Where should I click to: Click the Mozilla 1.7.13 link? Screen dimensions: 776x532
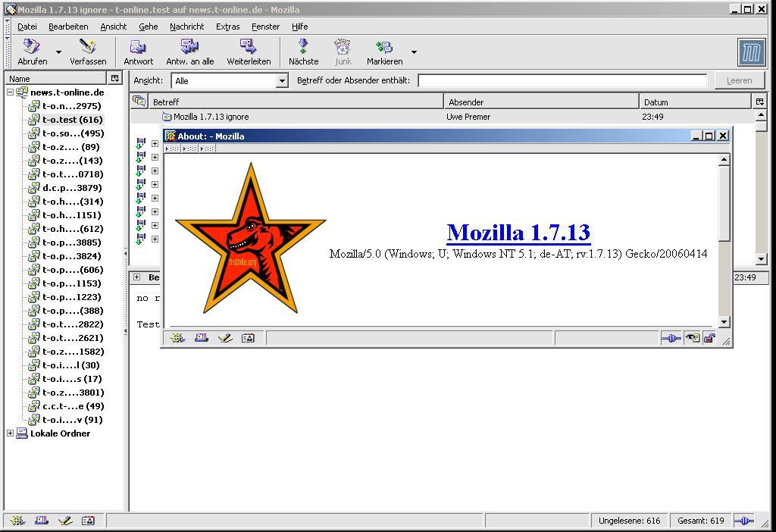point(518,232)
